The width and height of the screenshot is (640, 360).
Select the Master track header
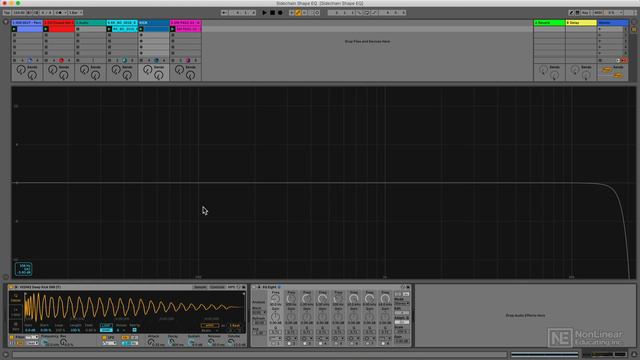tap(613, 22)
